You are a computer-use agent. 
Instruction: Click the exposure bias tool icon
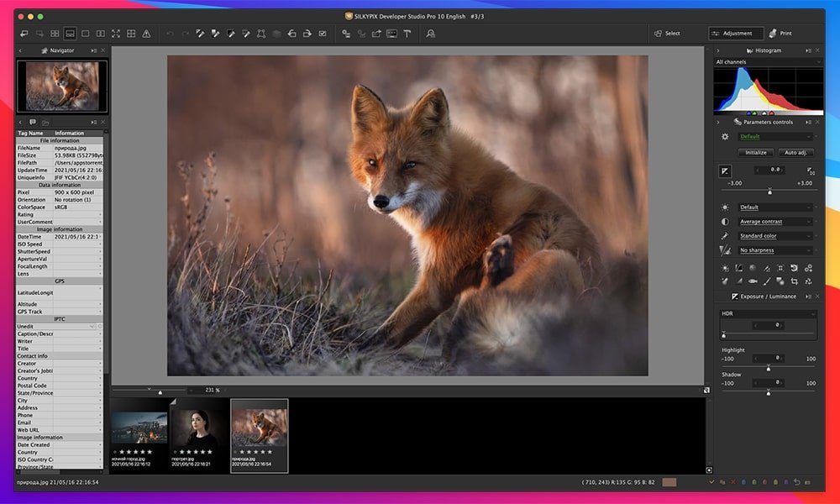pos(725,171)
